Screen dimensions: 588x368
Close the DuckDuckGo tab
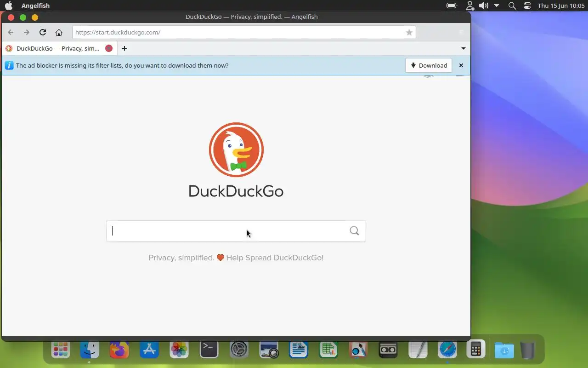pos(109,48)
